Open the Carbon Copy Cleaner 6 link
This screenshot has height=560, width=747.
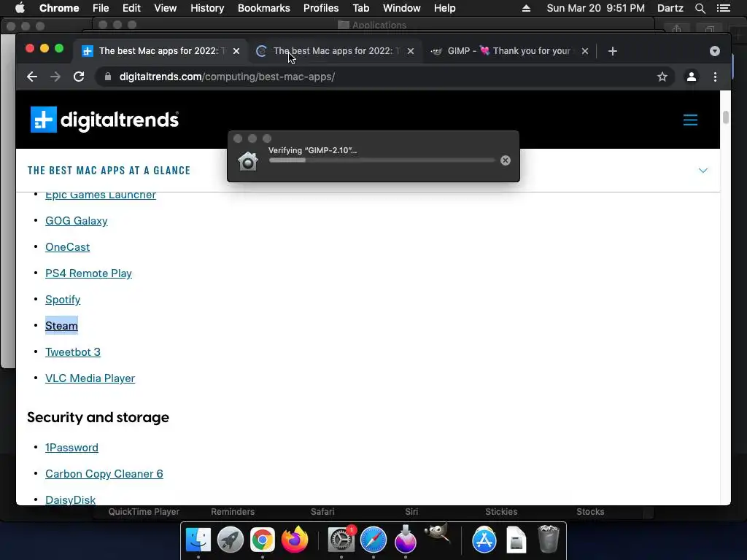click(104, 474)
